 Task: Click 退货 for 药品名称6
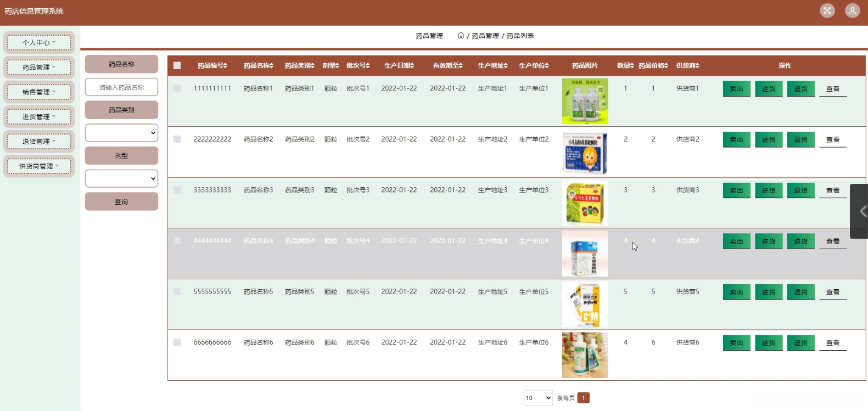tap(801, 343)
